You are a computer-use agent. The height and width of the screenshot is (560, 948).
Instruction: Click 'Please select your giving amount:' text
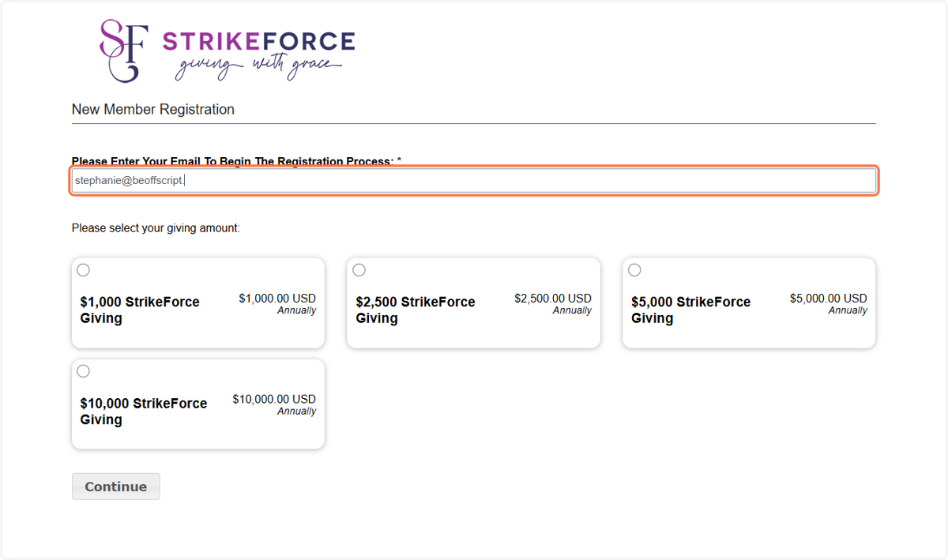click(x=156, y=228)
